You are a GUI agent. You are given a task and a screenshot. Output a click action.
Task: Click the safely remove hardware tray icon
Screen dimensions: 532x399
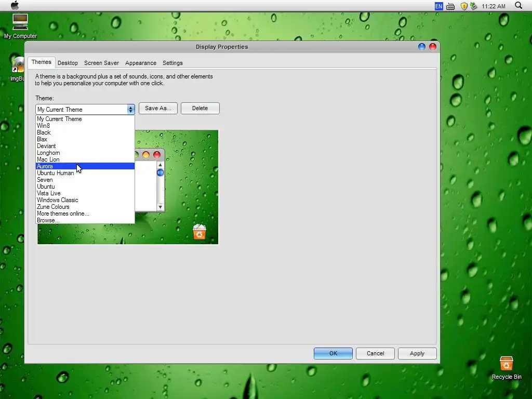point(473,6)
